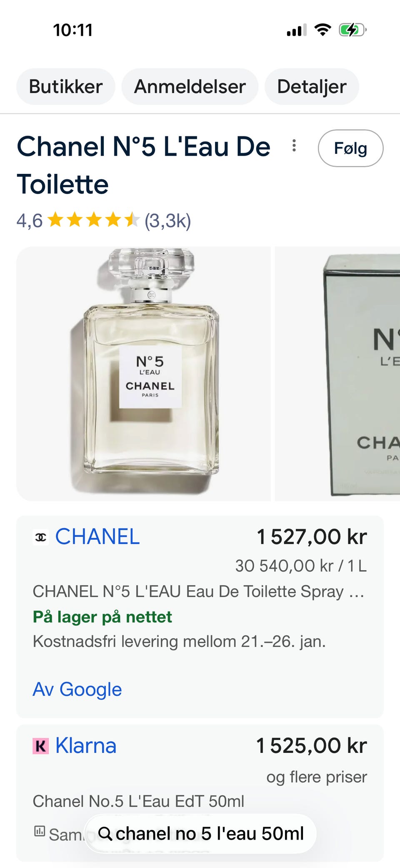Open the 4,6 star rating reviews
The image size is (400, 868).
[x=104, y=220]
